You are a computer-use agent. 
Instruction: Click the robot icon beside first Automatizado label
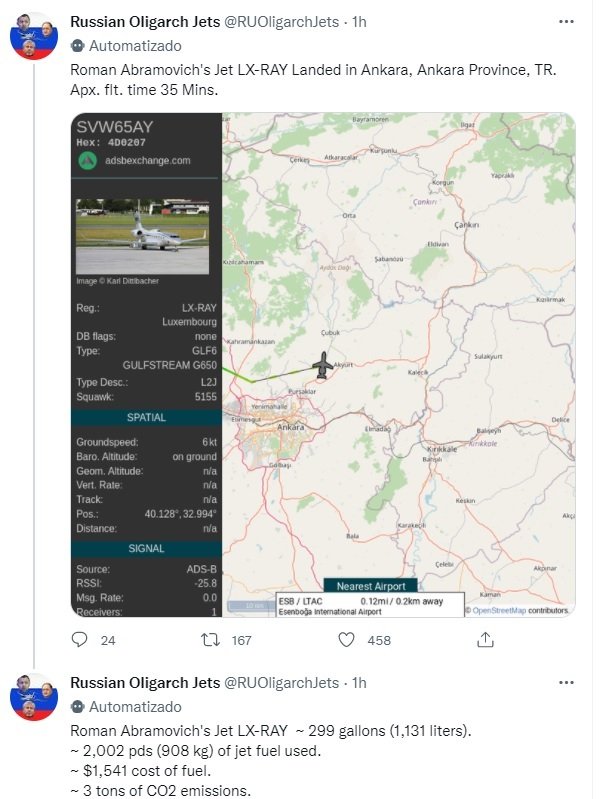[76, 46]
